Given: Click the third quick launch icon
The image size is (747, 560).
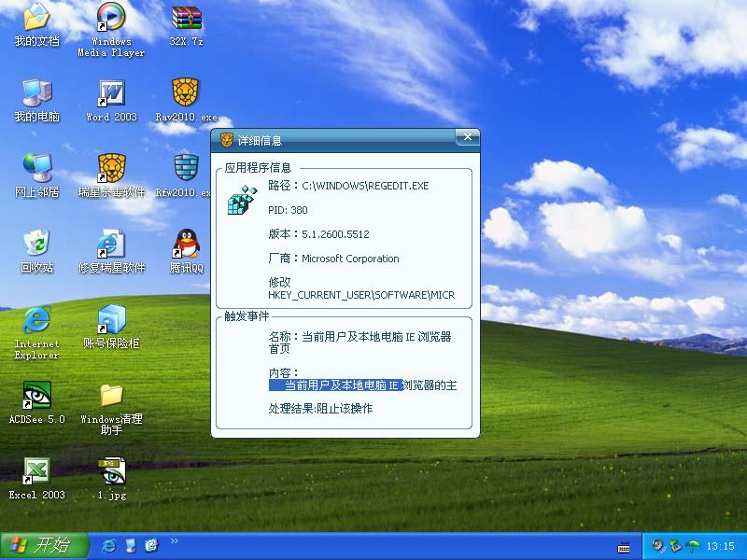Looking at the screenshot, I should click(151, 546).
